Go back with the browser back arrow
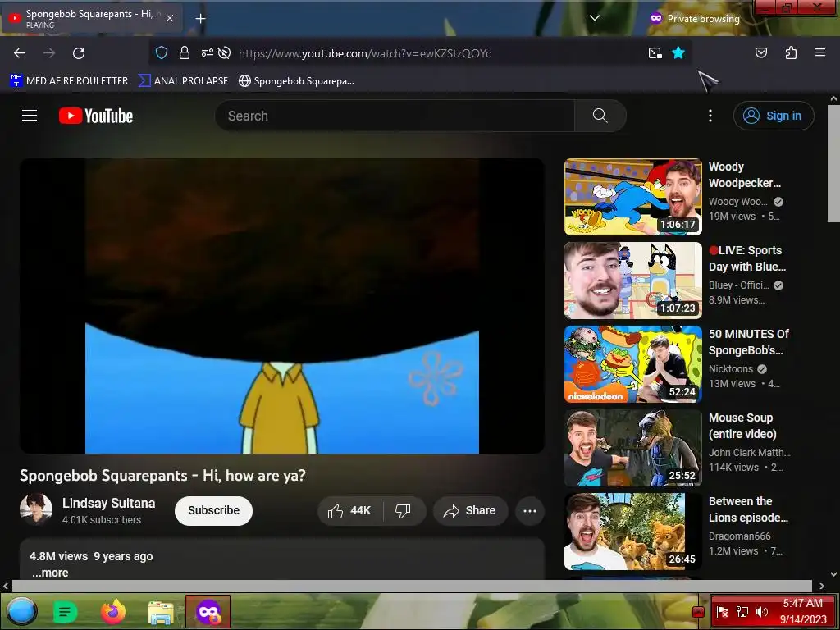This screenshot has width=840, height=630. click(20, 53)
